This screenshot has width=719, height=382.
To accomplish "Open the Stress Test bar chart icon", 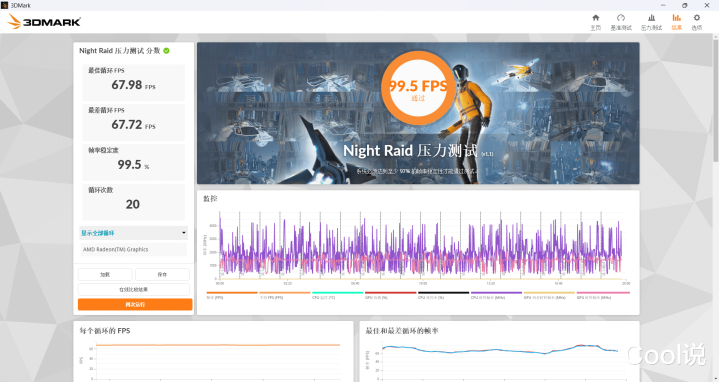I will (651, 18).
